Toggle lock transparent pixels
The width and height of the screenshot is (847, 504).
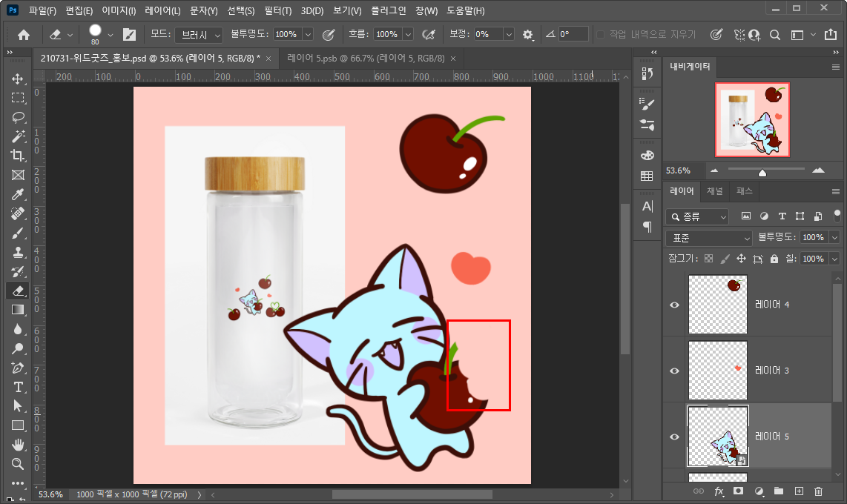(709, 259)
